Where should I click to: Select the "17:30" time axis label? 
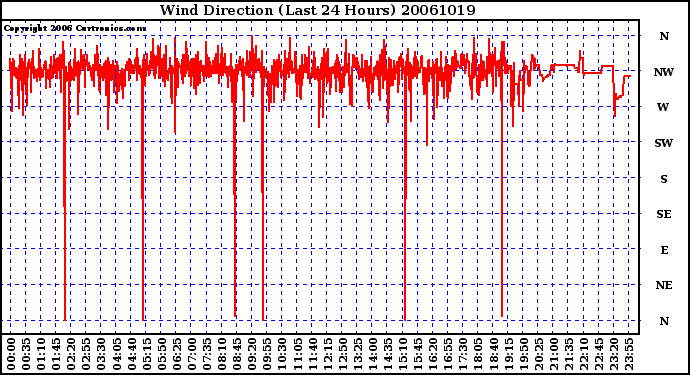pyautogui.click(x=463, y=354)
